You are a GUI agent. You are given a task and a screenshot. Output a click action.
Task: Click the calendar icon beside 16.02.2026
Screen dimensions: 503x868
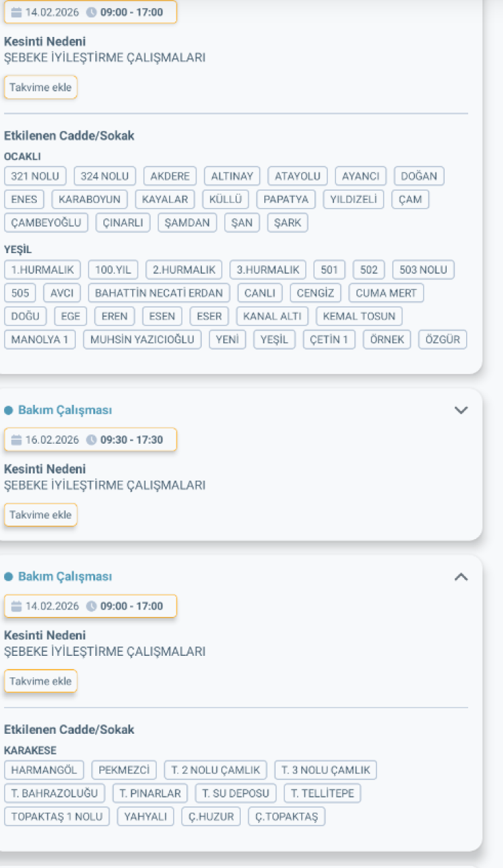(17, 440)
